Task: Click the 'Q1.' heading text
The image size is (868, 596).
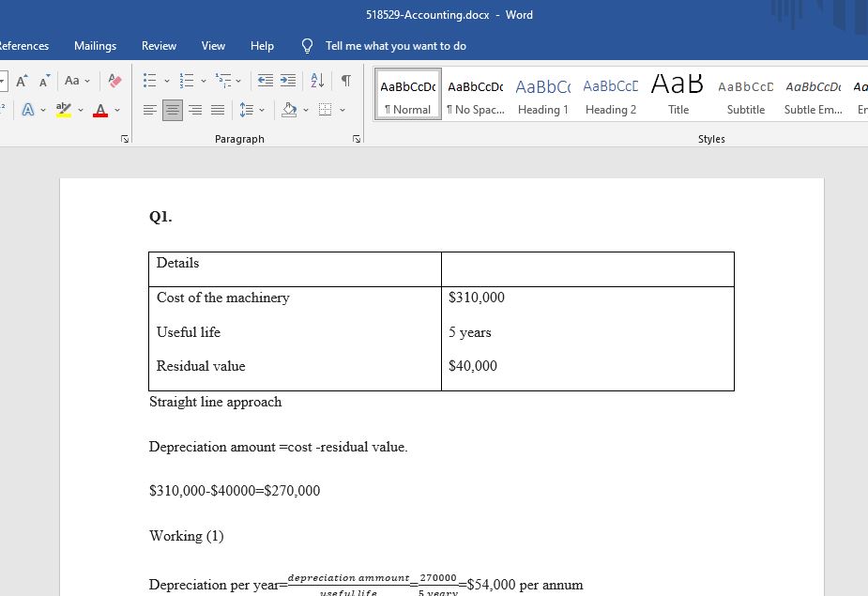Action: [x=160, y=216]
